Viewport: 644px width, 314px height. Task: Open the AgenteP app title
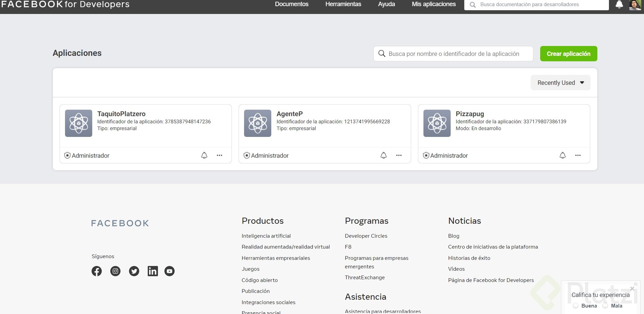[290, 114]
